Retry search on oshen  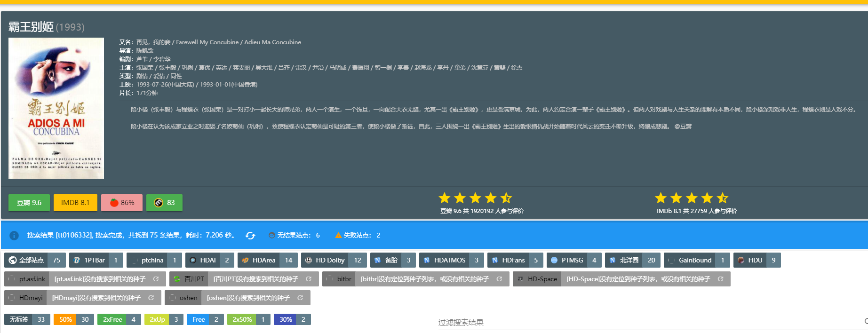[300, 298]
